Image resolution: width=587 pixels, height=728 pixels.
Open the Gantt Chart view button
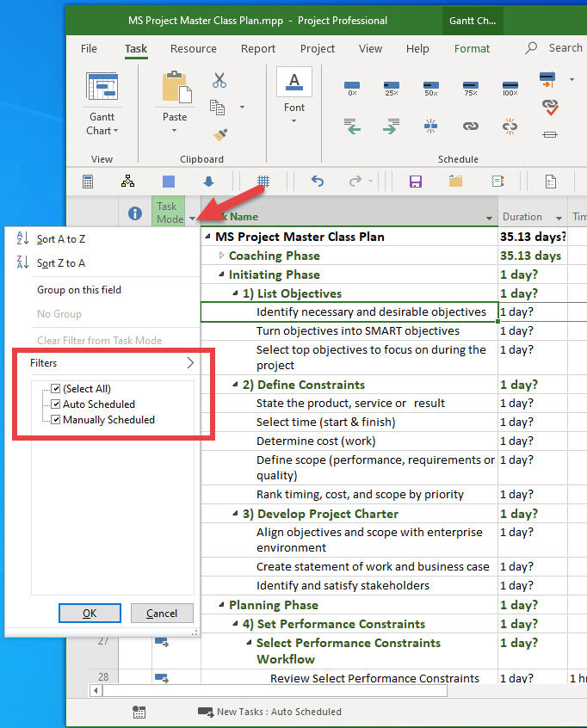point(102,103)
